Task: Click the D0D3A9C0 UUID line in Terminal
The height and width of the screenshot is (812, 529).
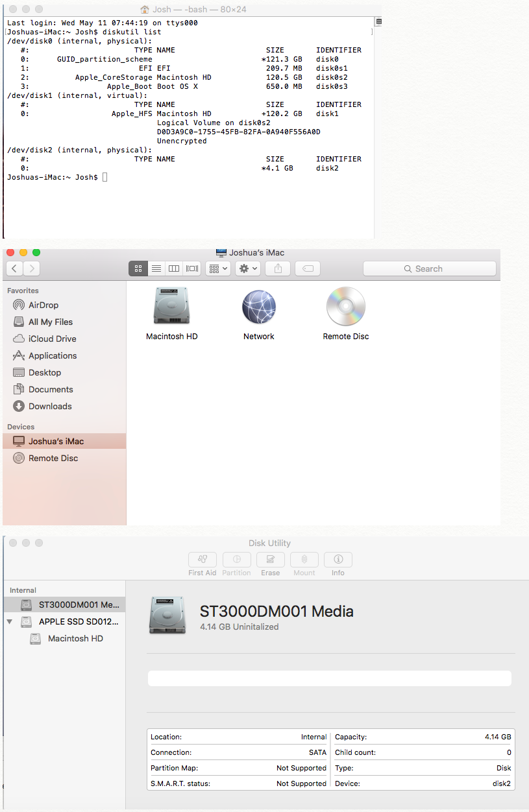Action: (x=239, y=132)
